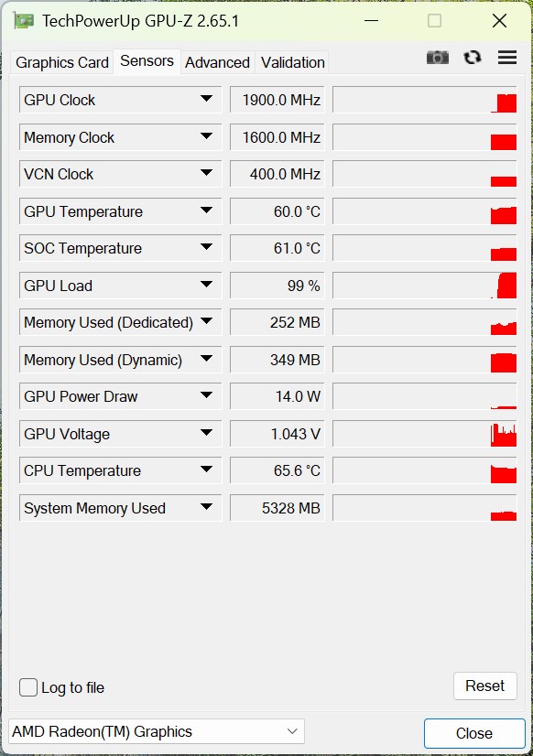The image size is (533, 756).
Task: Take a screenshot with the camera icon
Action: [x=438, y=58]
